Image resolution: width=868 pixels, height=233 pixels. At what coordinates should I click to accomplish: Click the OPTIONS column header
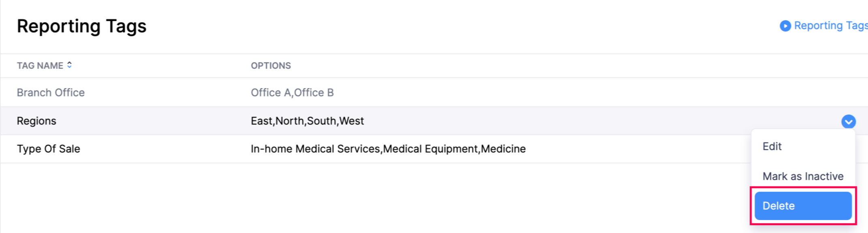(271, 66)
